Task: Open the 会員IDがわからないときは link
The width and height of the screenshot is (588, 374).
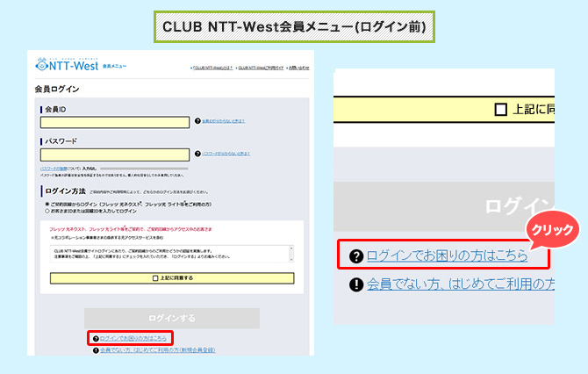Action: pyautogui.click(x=224, y=121)
